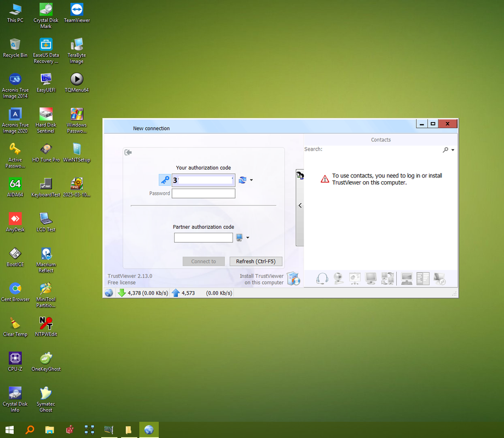Screen dimensions: 504x438
Task: Click the Free license text
Action: click(x=121, y=283)
